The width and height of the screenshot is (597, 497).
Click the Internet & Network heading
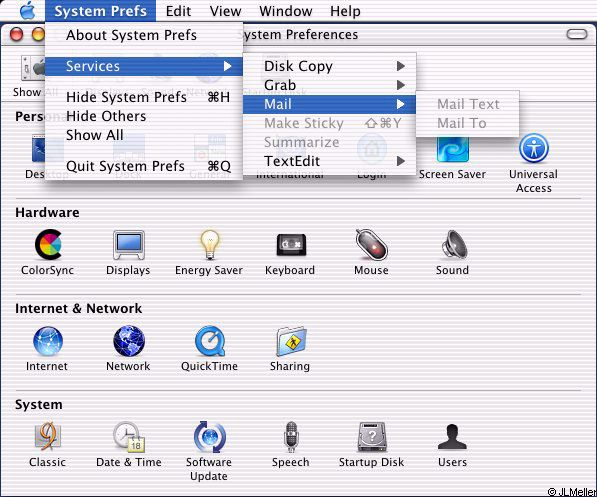pos(78,308)
